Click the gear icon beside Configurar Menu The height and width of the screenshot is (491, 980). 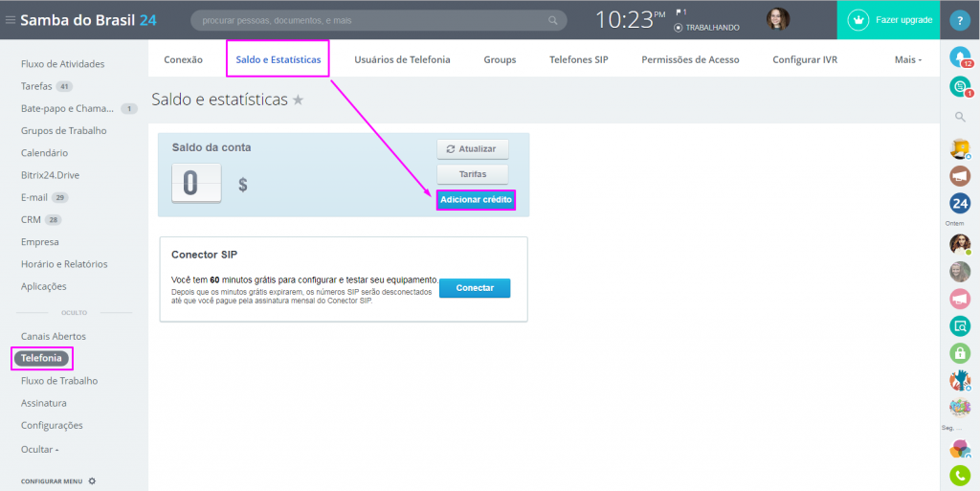pyautogui.click(x=92, y=481)
